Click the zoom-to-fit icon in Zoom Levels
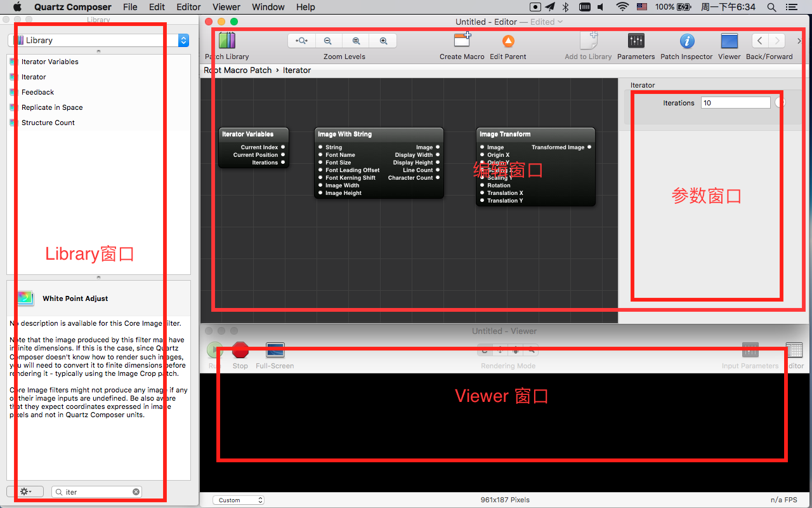 click(x=301, y=41)
